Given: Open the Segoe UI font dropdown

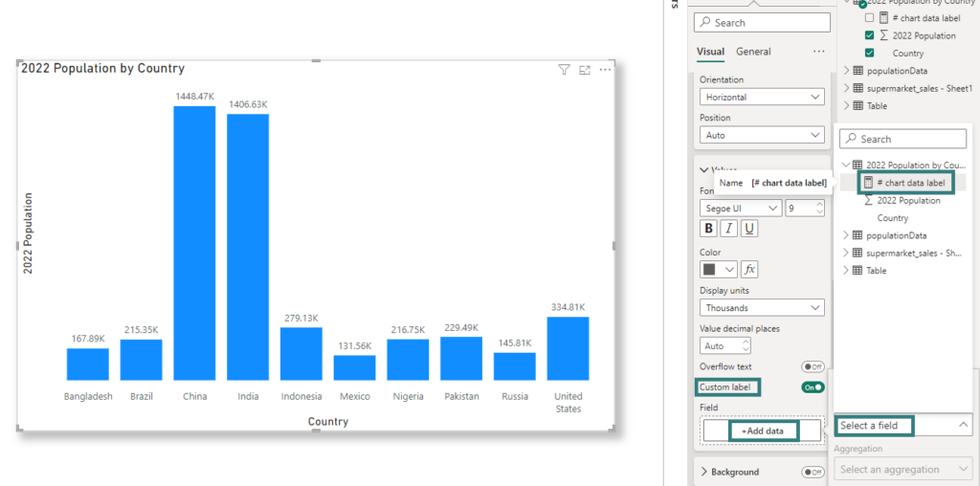Looking at the screenshot, I should (741, 208).
